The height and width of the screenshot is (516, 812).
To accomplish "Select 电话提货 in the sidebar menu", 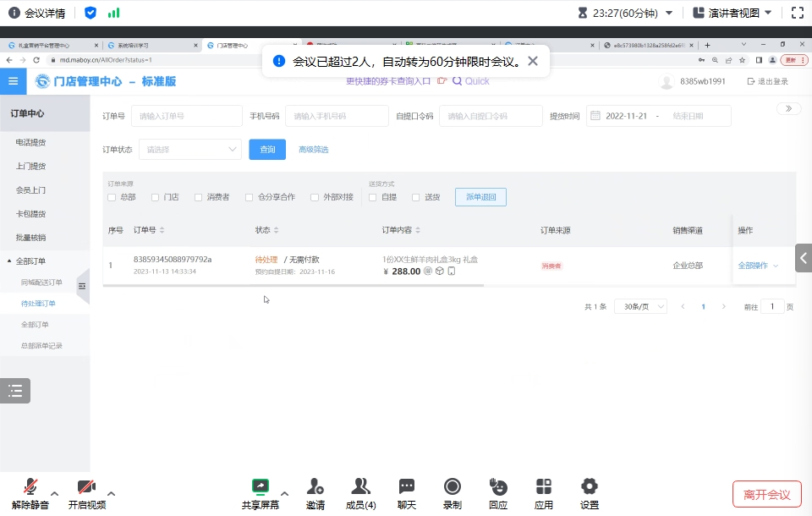I will (30, 142).
